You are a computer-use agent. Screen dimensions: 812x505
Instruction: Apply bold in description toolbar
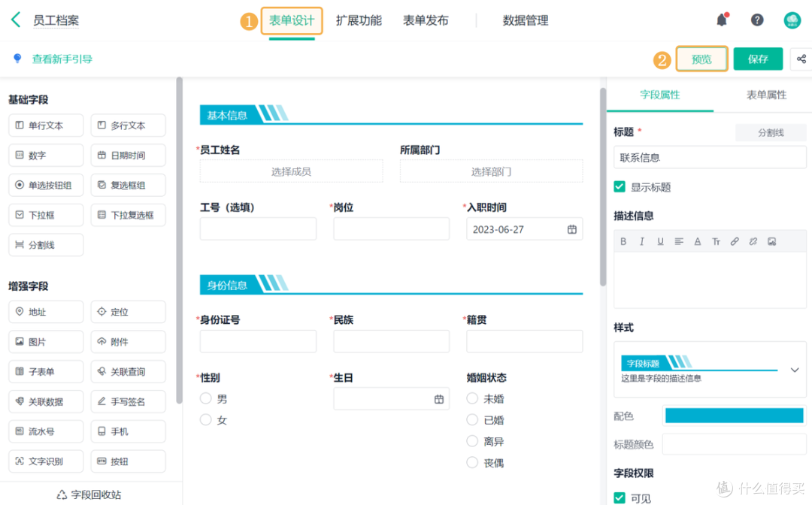point(623,242)
